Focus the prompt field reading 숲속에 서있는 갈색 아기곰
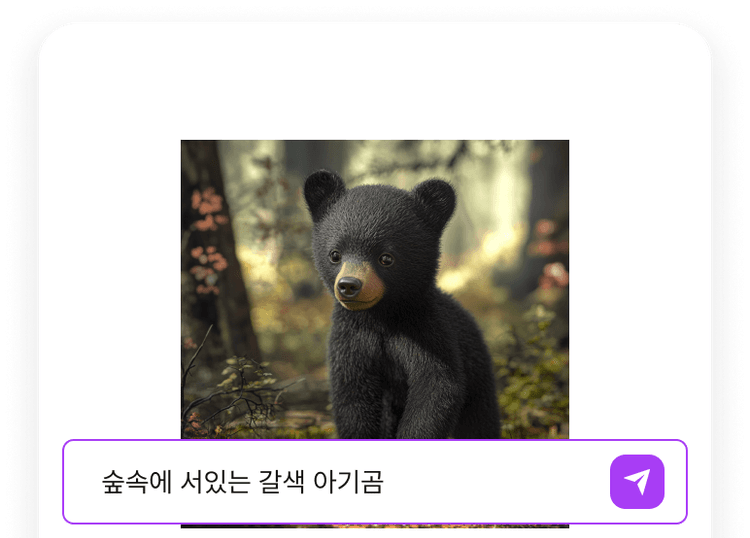750x538 pixels. point(375,482)
